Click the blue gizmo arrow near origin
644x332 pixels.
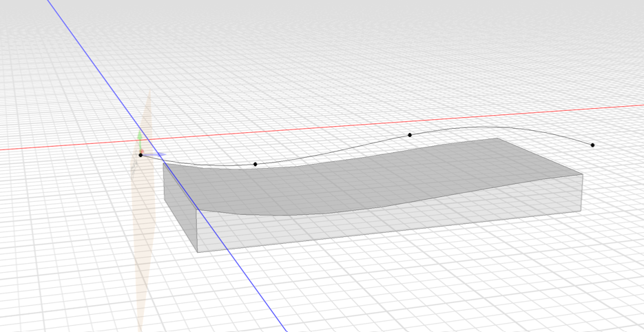tap(160, 155)
